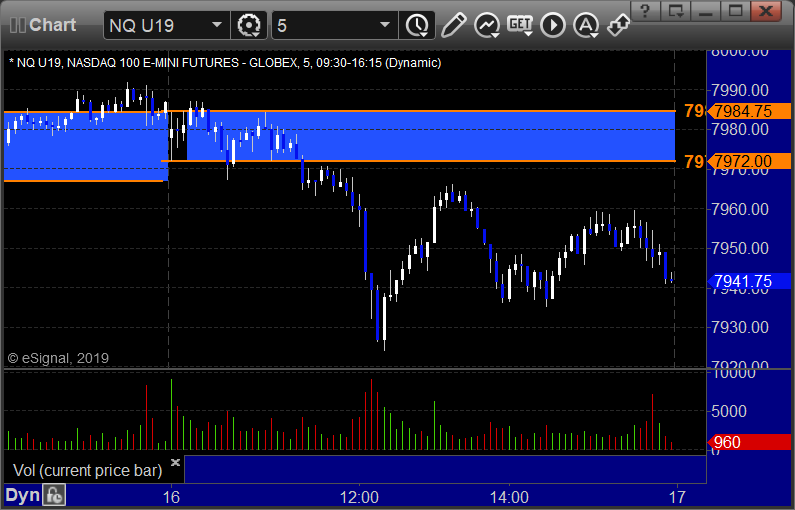The width and height of the screenshot is (795, 510).
Task: Click the 7930.00 price axis label
Action: (x=740, y=327)
